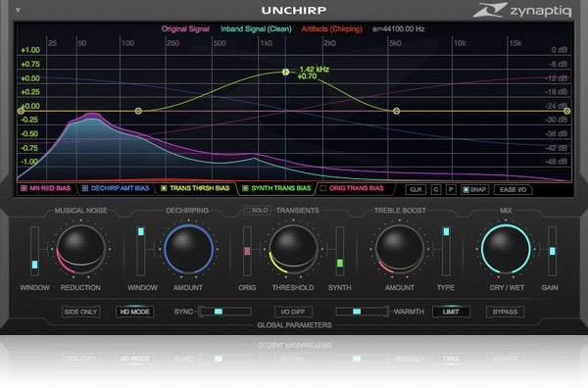Select the TRANS THRSH BIAS tab
The width and height of the screenshot is (588, 388).
195,188
